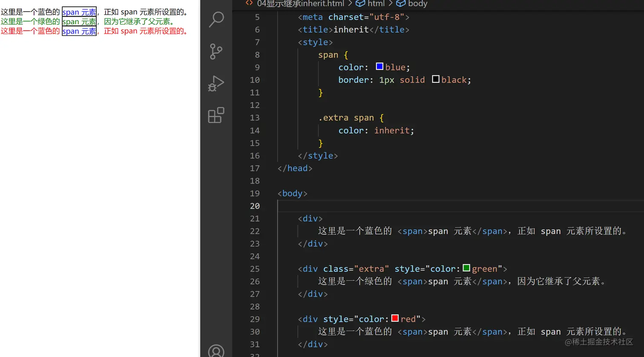644x357 pixels.
Task: Click line number 8 in the gutter
Action: (x=257, y=55)
